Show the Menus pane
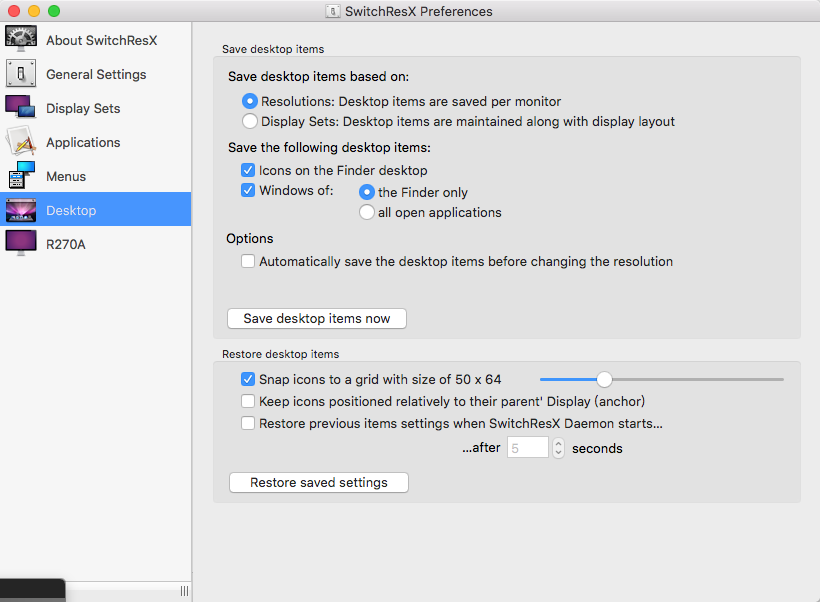This screenshot has width=820, height=602. (96, 176)
